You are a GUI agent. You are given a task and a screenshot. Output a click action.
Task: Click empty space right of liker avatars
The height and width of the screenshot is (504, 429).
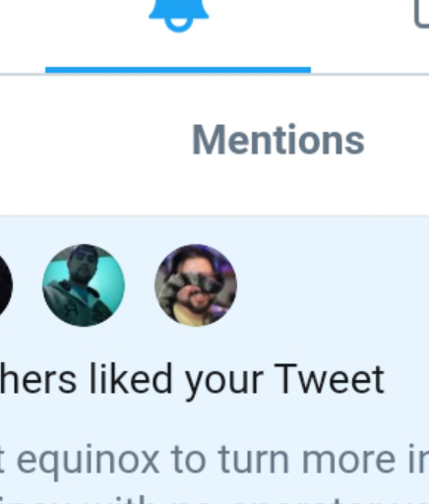332,285
